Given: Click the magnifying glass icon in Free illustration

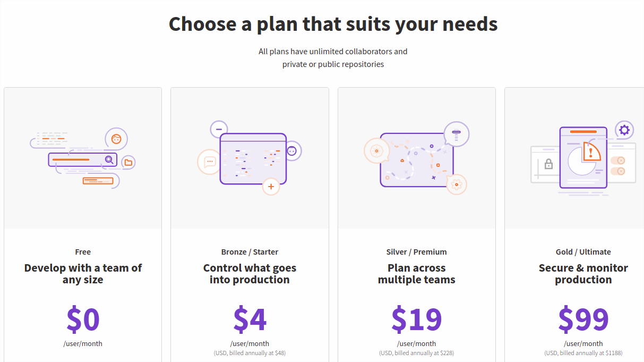Looking at the screenshot, I should (109, 159).
